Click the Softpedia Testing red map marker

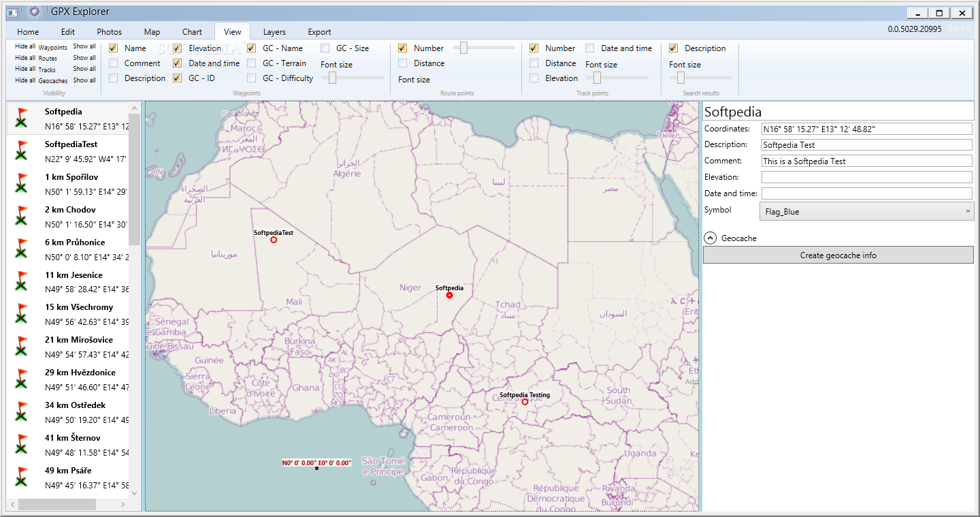(x=525, y=402)
